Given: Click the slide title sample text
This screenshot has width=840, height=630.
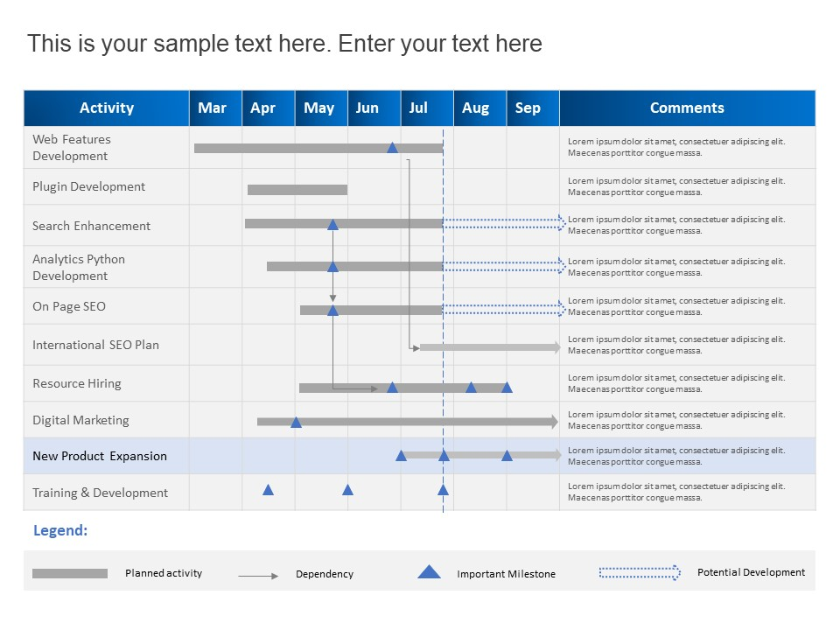Looking at the screenshot, I should [x=284, y=44].
